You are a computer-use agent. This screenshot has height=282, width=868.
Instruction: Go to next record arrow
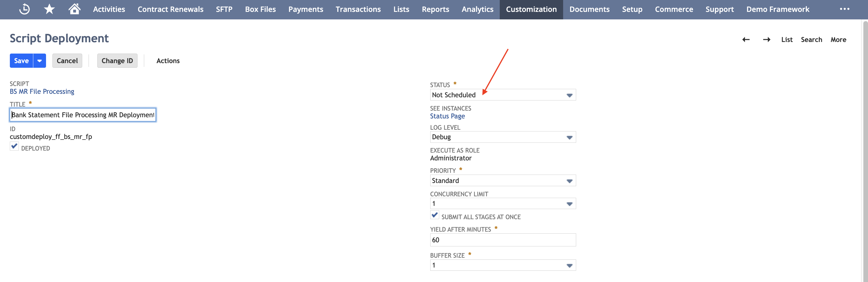(x=767, y=40)
